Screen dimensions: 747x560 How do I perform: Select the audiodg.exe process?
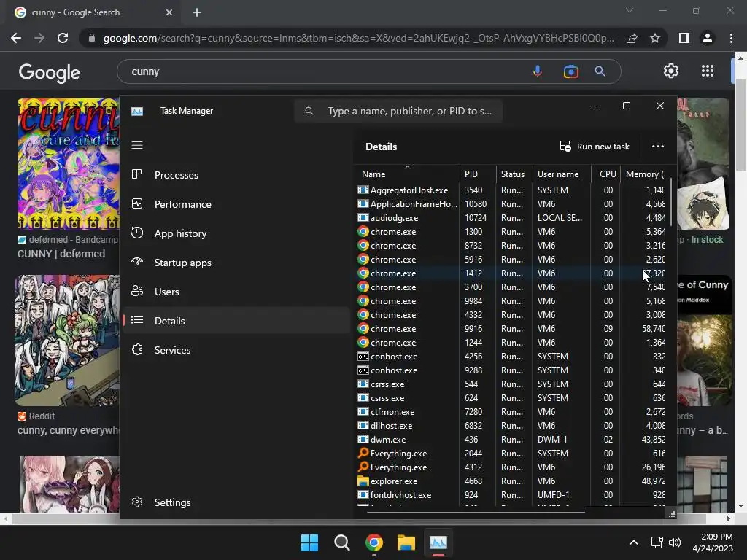point(511,217)
